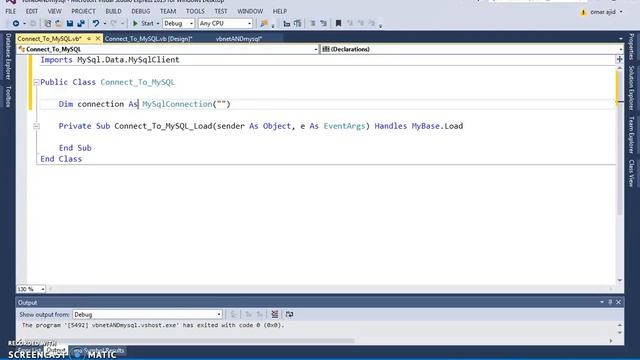Comment out selected lines icon

[313, 24]
